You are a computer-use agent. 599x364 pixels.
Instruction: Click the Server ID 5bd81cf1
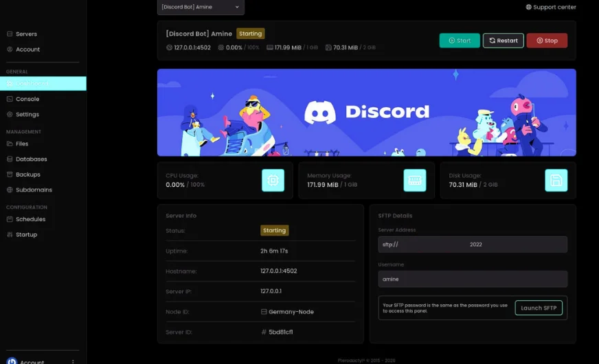click(x=281, y=332)
